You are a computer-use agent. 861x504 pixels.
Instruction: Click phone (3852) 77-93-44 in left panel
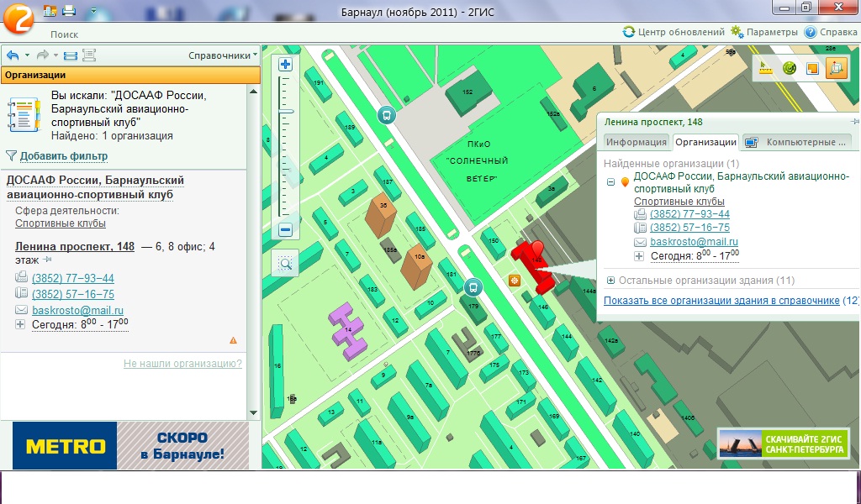click(x=73, y=278)
